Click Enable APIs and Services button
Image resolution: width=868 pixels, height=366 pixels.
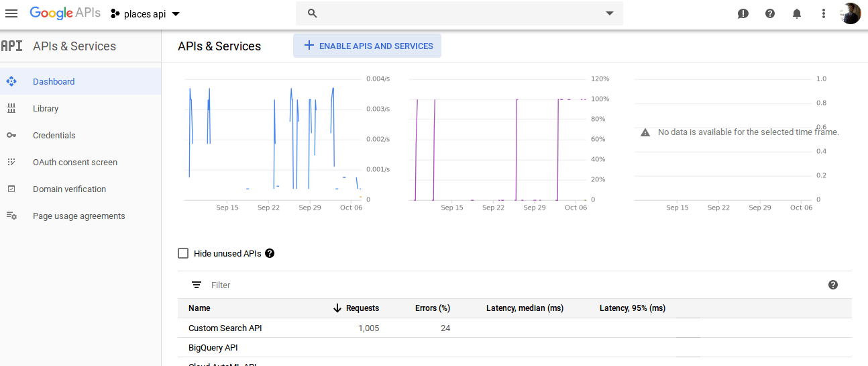pos(368,46)
